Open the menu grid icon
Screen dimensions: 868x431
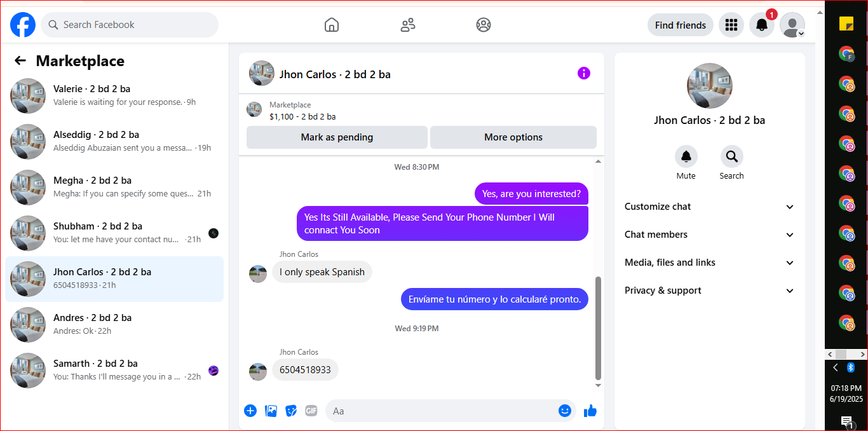point(731,25)
